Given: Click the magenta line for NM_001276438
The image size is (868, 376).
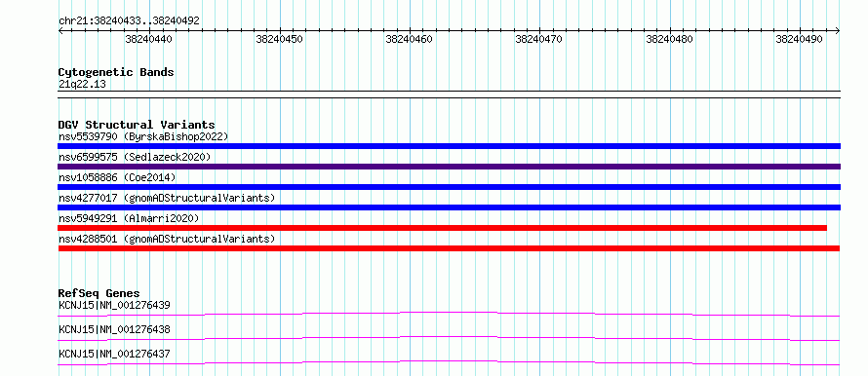Looking at the screenshot, I should coord(449,338).
